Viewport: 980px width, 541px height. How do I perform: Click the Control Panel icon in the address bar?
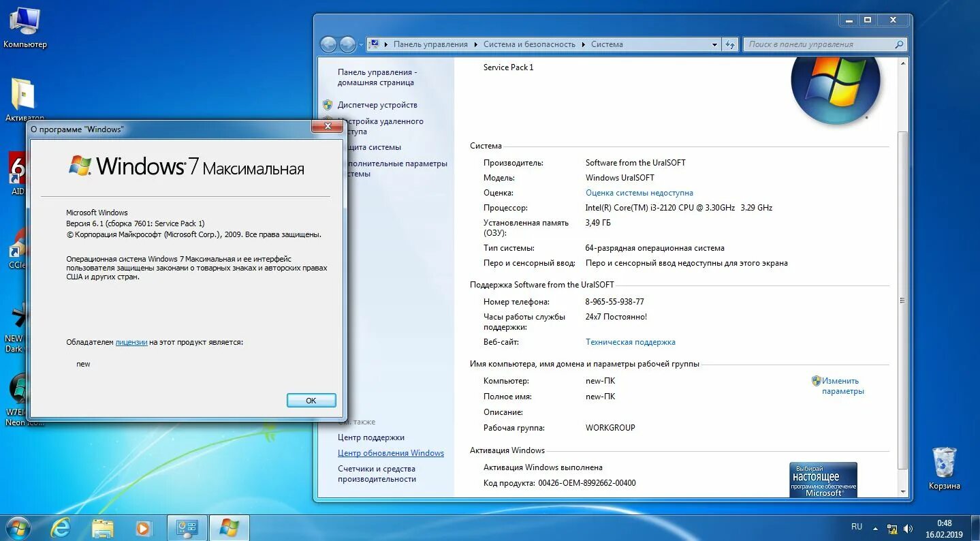click(375, 44)
